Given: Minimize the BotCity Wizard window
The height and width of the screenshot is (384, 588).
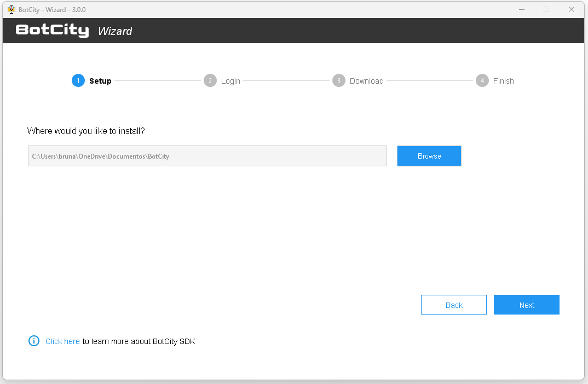Looking at the screenshot, I should pyautogui.click(x=521, y=9).
